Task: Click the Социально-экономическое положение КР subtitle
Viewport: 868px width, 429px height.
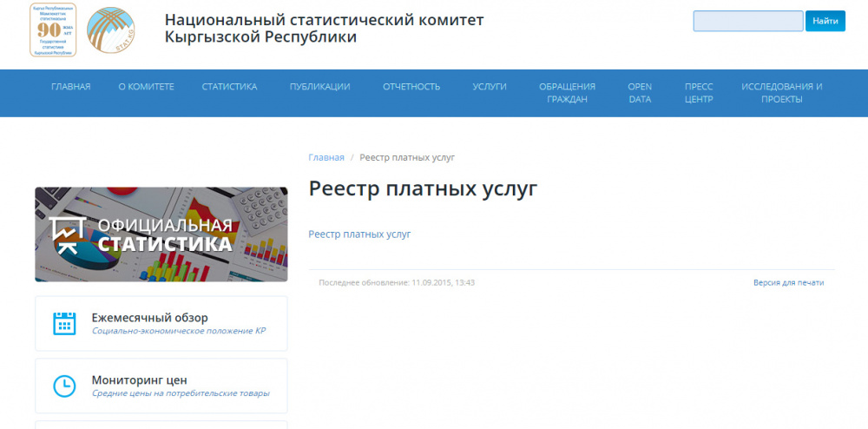Action: coord(179,332)
